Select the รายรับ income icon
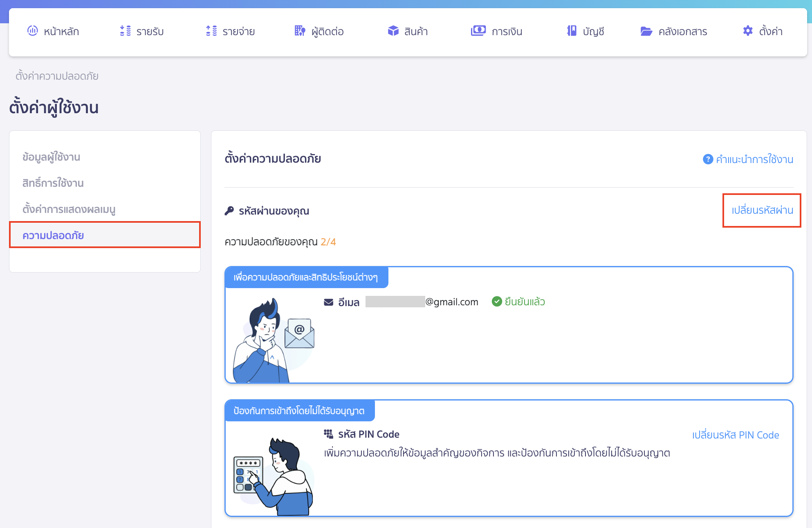The width and height of the screenshot is (812, 528). tap(125, 31)
